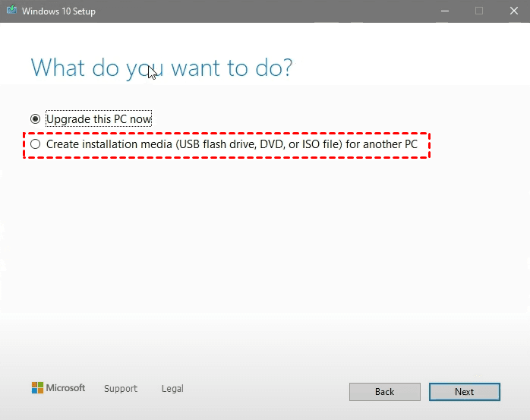Open the Legal link
530x420 pixels.
172,389
